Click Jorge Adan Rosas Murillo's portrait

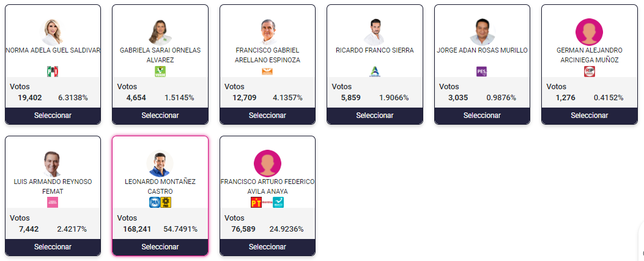[482, 32]
